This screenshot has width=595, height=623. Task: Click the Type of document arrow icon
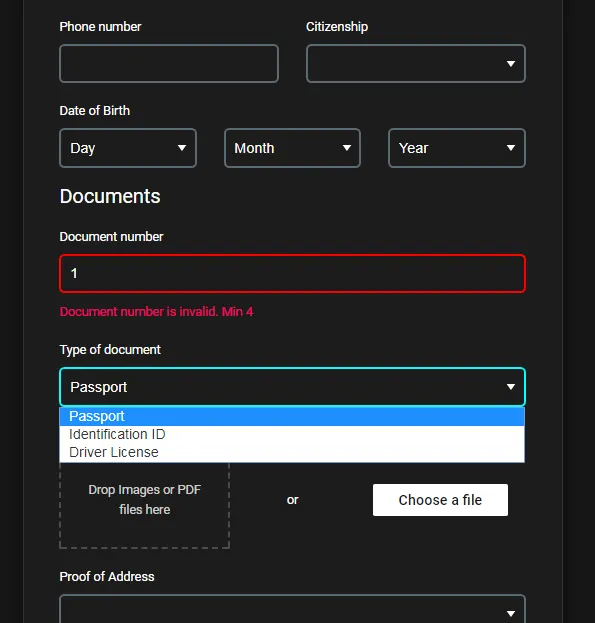[511, 387]
